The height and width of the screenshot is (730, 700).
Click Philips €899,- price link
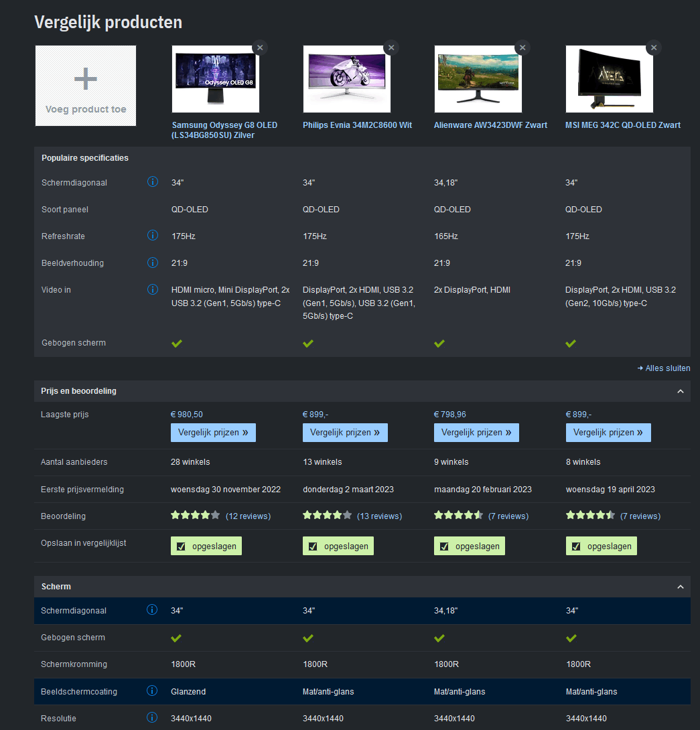316,415
